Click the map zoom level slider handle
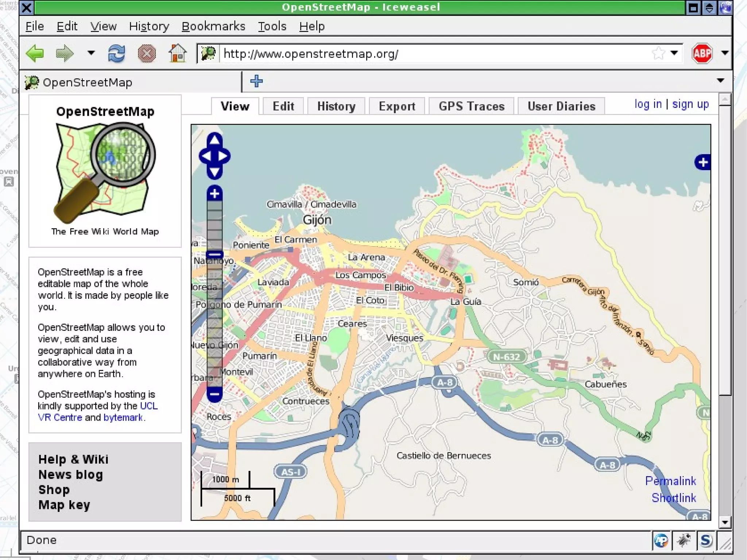The image size is (747, 560). (214, 254)
